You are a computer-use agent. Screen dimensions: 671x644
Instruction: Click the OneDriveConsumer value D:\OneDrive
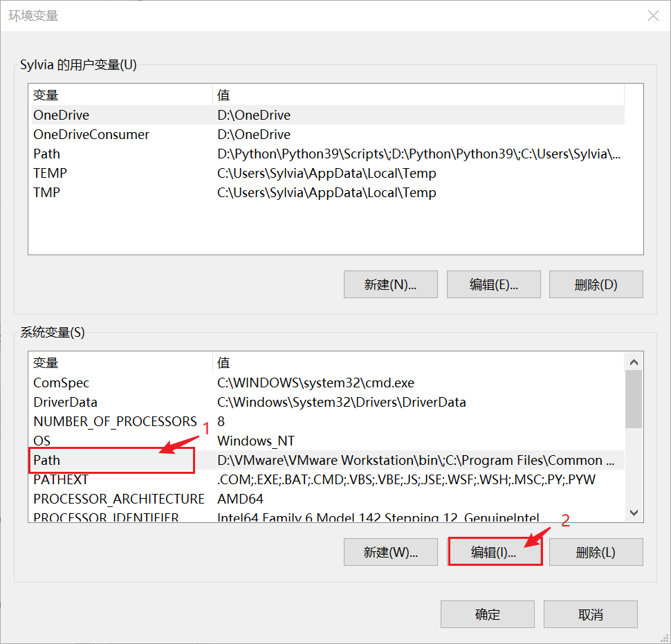(254, 134)
